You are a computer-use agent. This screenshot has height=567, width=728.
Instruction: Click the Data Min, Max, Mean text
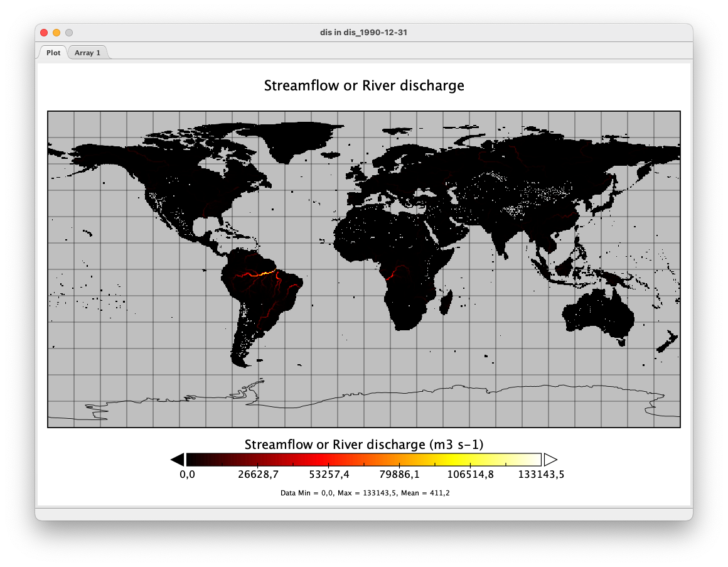[365, 493]
